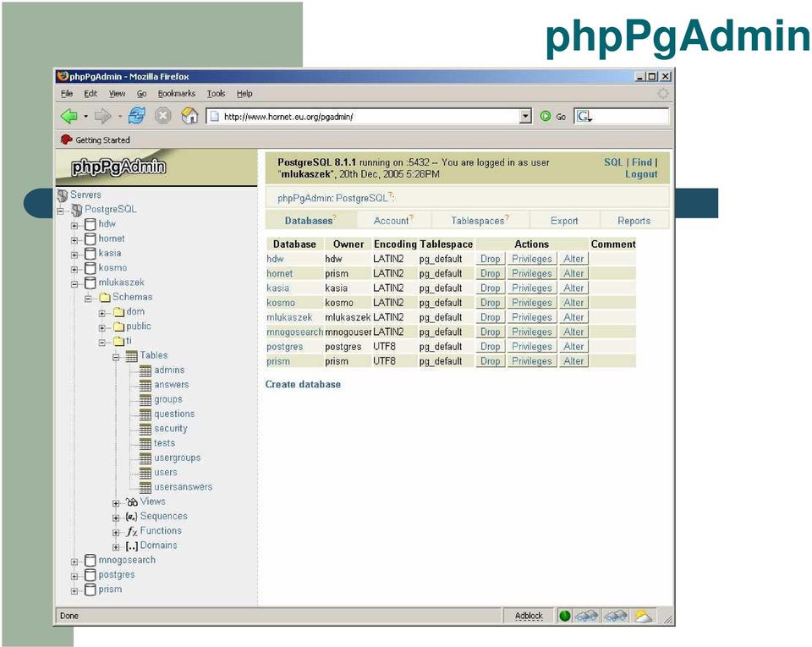Open the URL history dropdown arrow
This screenshot has width=812, height=647.
(x=525, y=116)
